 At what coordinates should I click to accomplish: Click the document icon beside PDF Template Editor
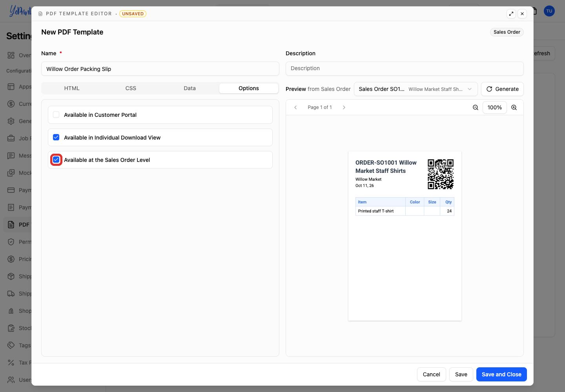coord(40,14)
